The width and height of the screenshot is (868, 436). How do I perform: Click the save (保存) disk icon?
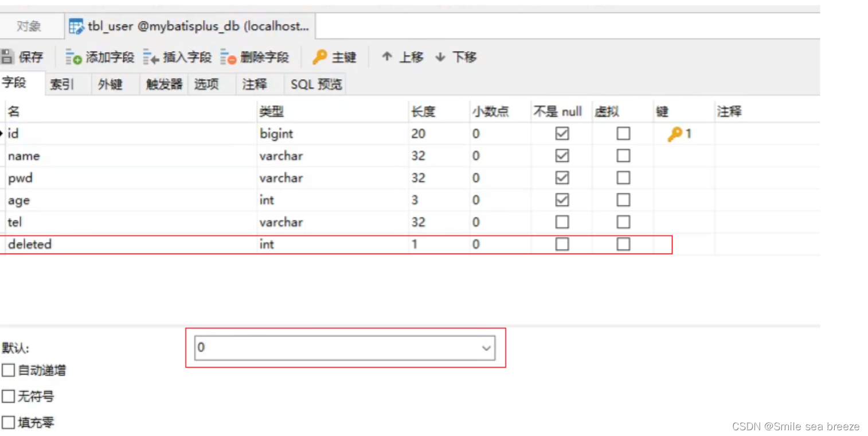tap(7, 57)
